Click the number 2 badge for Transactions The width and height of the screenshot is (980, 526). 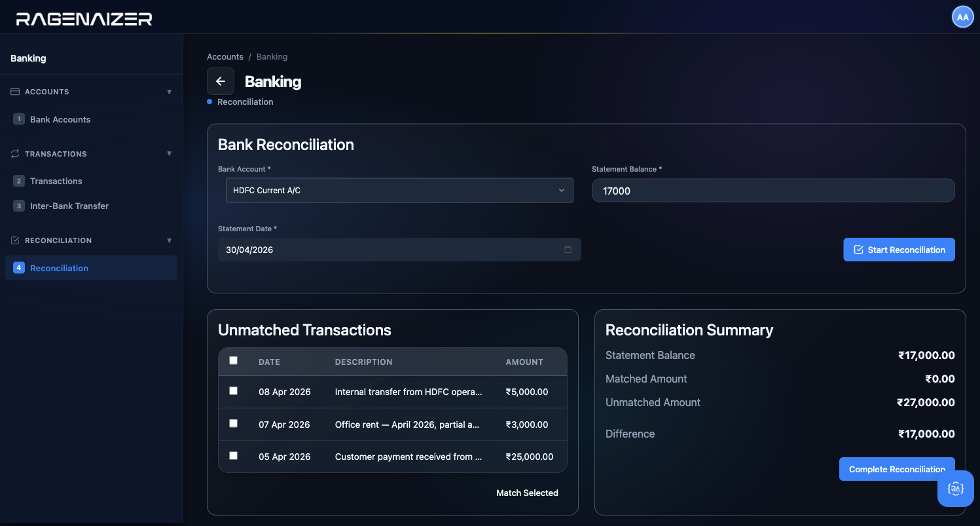coord(19,181)
